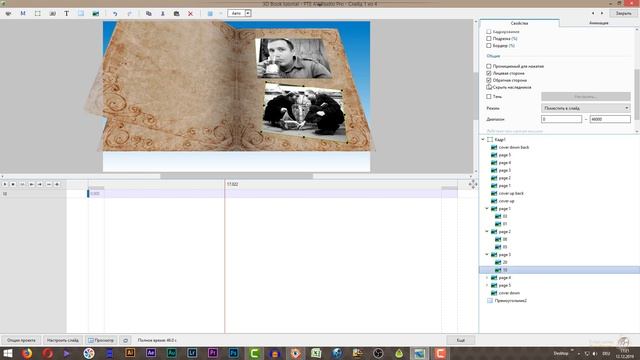
Task: Click the Диапазон start value field
Action: 562,119
